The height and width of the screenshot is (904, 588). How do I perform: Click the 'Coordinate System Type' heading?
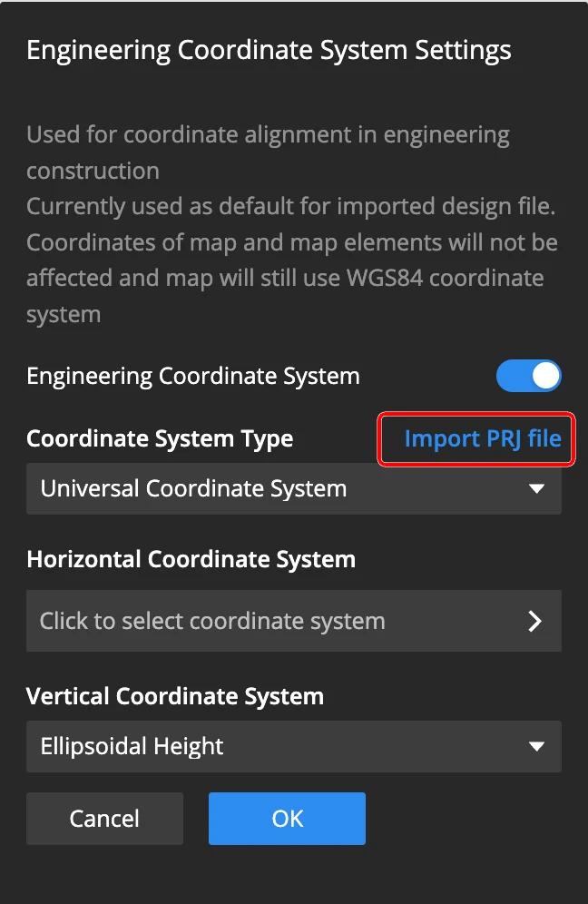tap(160, 439)
